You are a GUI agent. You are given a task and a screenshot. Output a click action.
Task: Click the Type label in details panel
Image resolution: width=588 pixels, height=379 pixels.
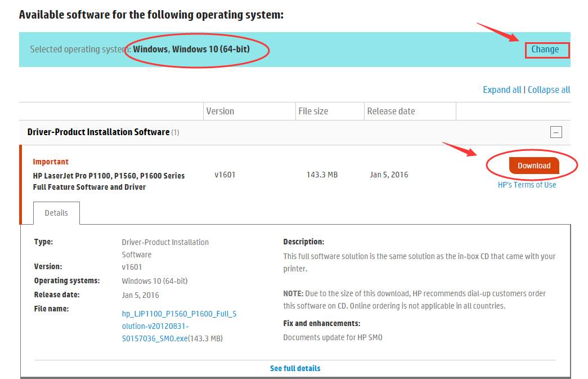pyautogui.click(x=43, y=242)
